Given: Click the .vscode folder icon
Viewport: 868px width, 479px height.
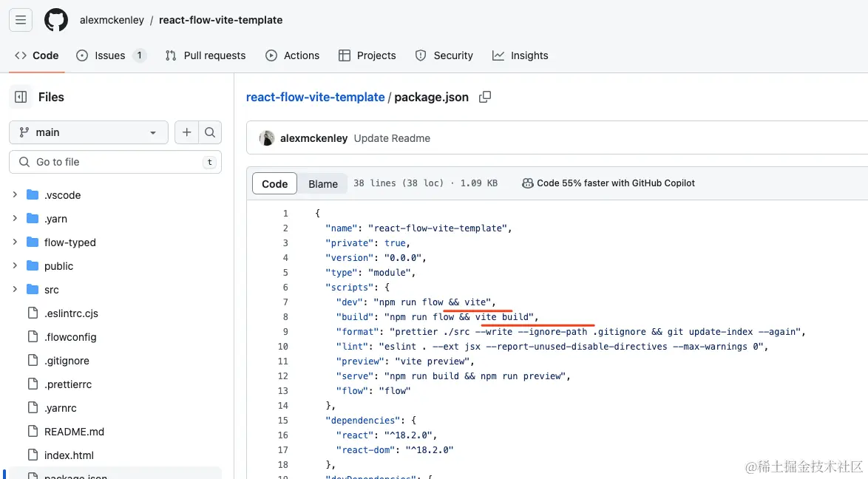Looking at the screenshot, I should pos(33,195).
